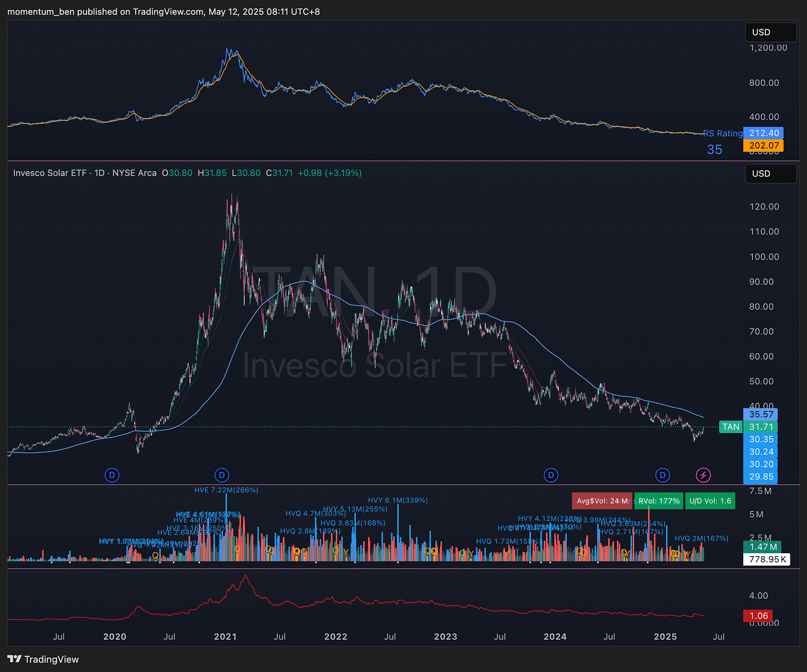Click the 31.71 current price label
807x672 pixels.
pos(761,427)
